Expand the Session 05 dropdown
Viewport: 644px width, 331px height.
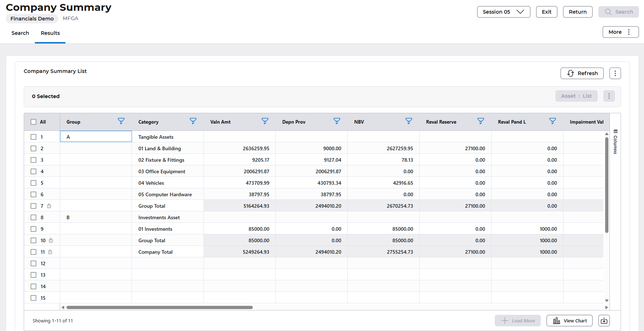click(503, 12)
